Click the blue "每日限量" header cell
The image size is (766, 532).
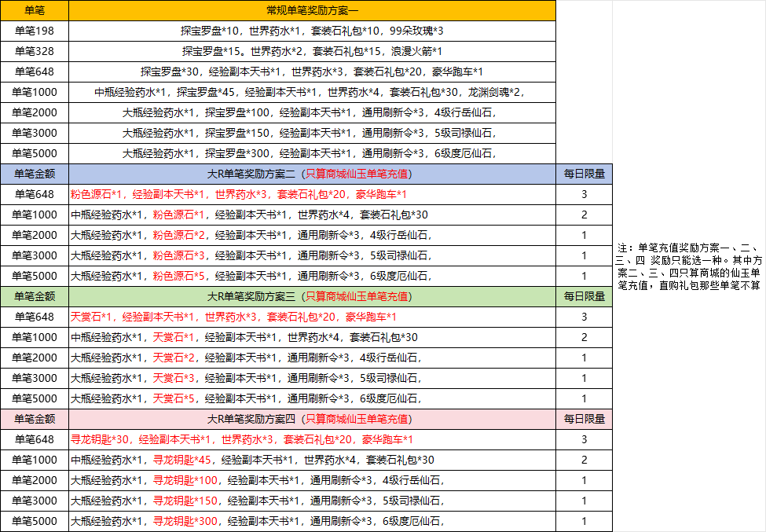pyautogui.click(x=584, y=174)
